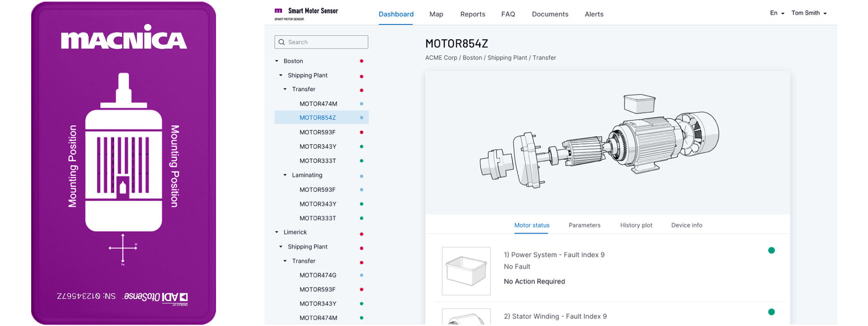Screen dimensions: 868x326
Task: Switch to the Parameters tab
Action: point(584,225)
